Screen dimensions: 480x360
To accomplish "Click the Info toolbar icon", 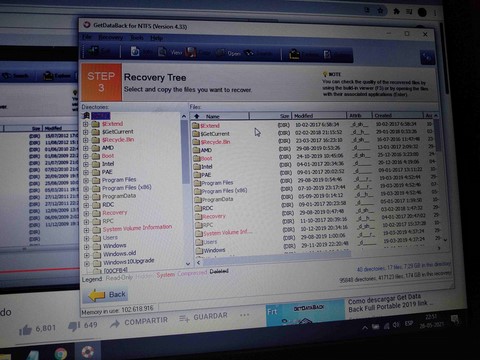I will pos(135,51).
